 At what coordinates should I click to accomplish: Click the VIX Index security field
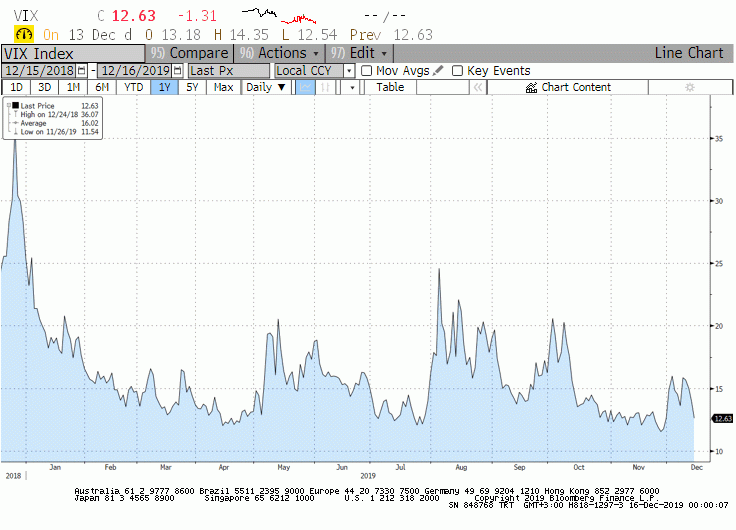coord(73,54)
